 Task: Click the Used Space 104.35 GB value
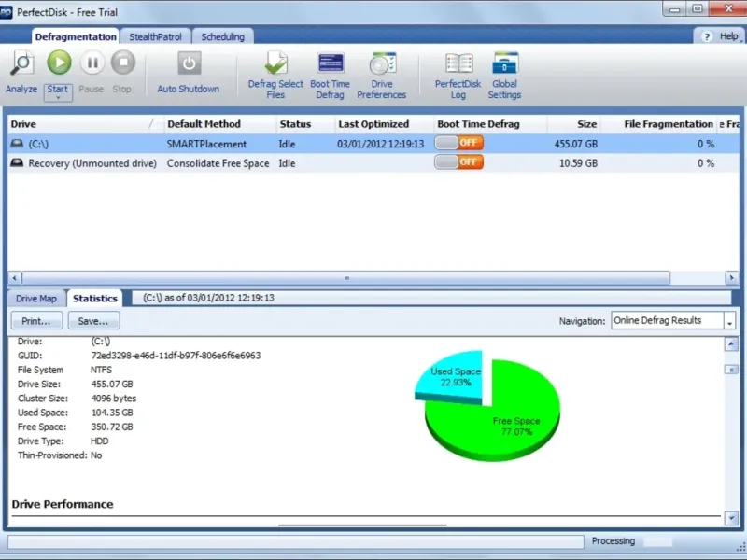coord(112,413)
